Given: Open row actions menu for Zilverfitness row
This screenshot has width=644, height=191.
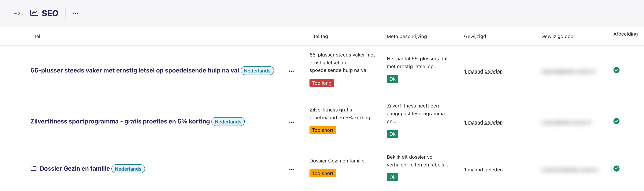Looking at the screenshot, I should coord(291,122).
